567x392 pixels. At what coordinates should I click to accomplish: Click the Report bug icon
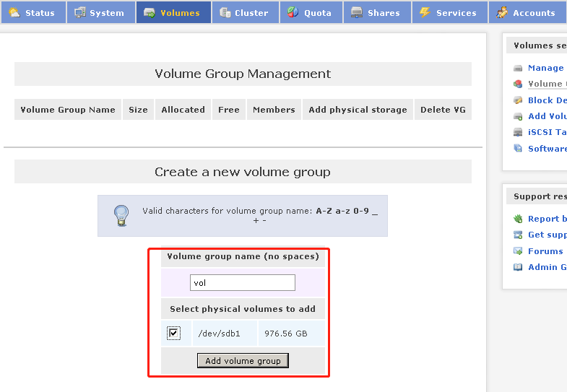tap(518, 219)
